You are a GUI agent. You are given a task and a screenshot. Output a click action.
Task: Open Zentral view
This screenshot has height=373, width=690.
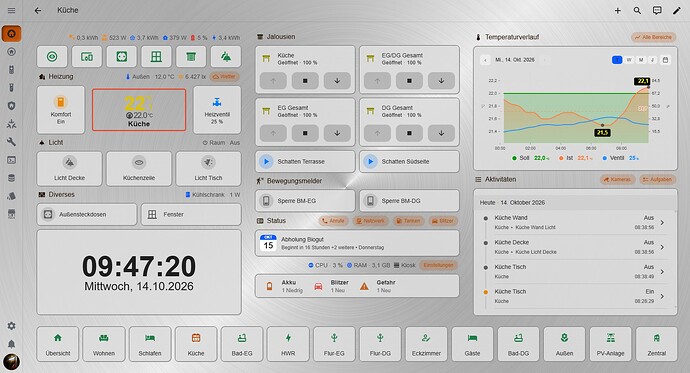[657, 344]
